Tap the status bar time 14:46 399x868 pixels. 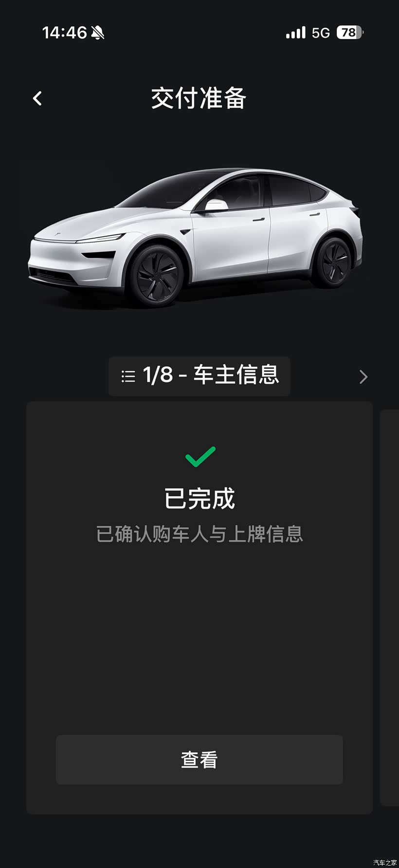coord(64,33)
